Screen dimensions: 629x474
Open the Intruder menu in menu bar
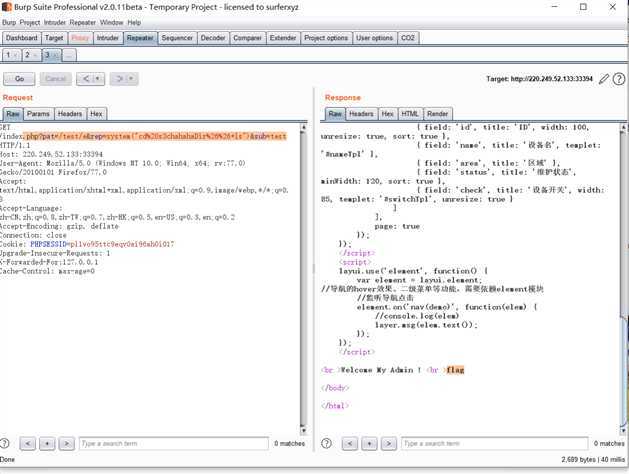55,22
